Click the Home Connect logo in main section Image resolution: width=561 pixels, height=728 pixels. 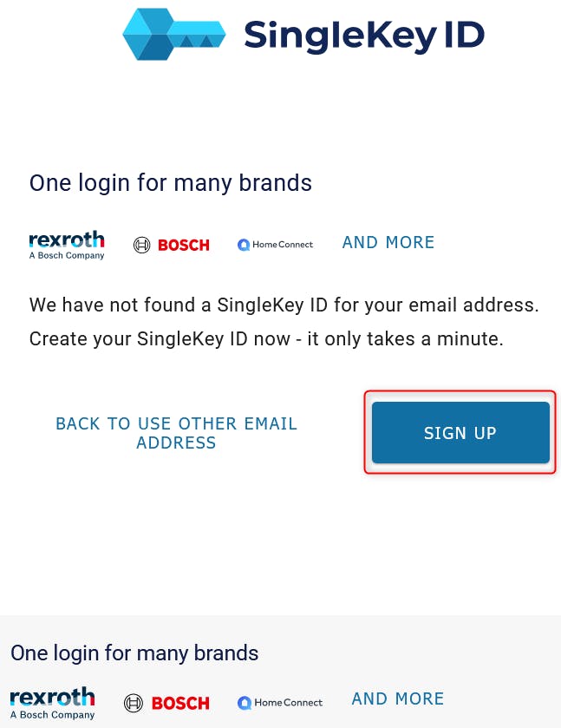click(x=276, y=245)
